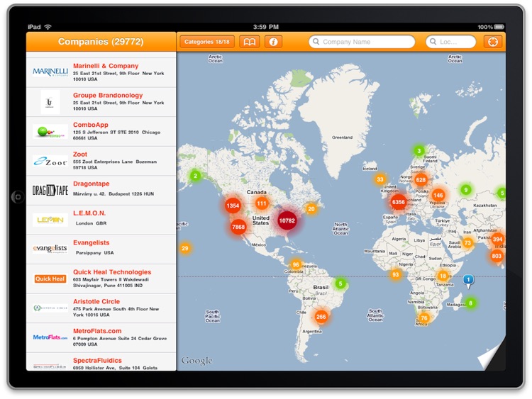
Task: Open the bookmarks book icon
Action: click(x=250, y=42)
